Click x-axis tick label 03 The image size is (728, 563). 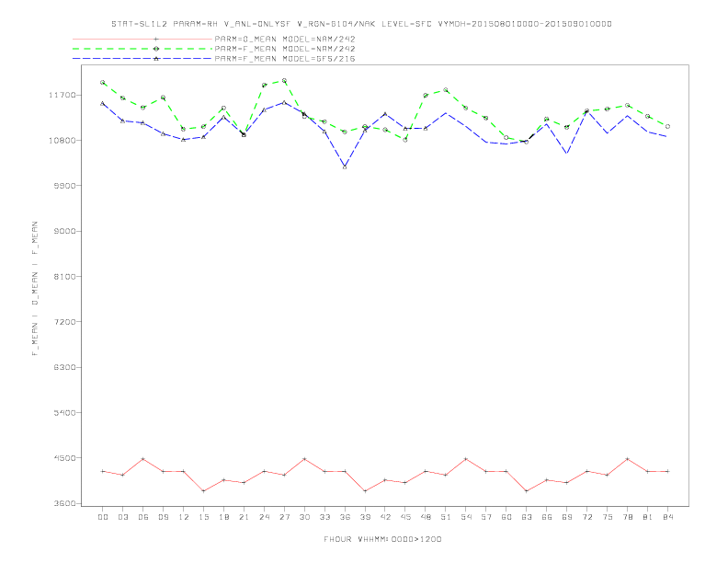point(122,517)
